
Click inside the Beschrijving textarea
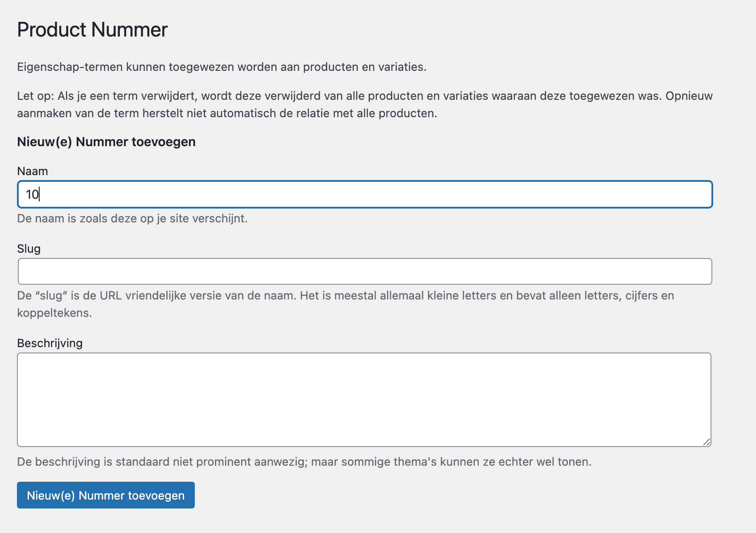pyautogui.click(x=364, y=400)
